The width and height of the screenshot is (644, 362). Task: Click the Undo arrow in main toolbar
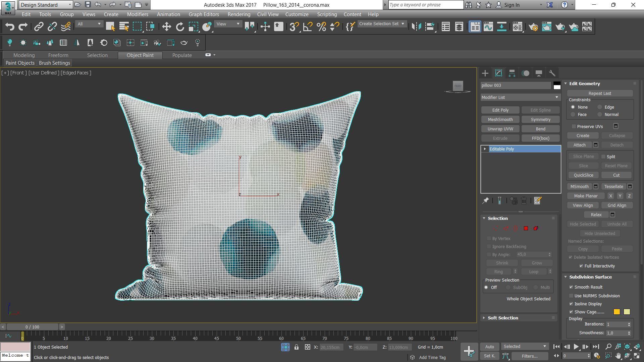(x=10, y=27)
